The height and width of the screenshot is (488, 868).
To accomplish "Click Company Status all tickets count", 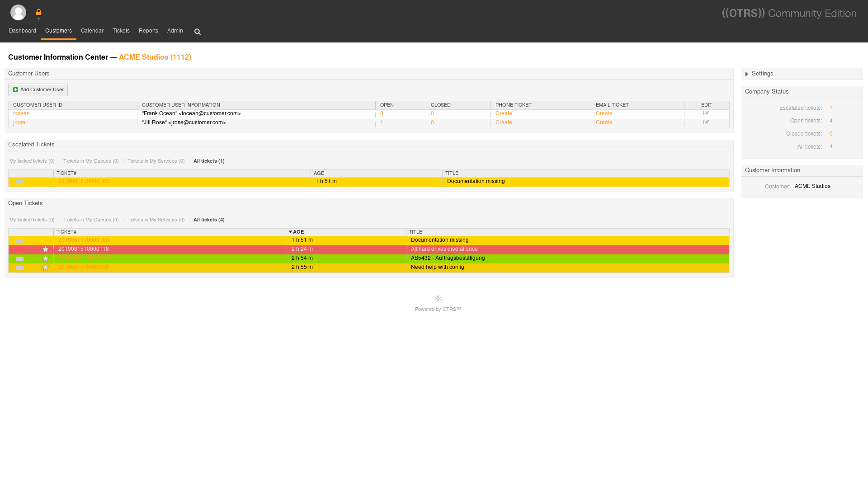I will [831, 147].
